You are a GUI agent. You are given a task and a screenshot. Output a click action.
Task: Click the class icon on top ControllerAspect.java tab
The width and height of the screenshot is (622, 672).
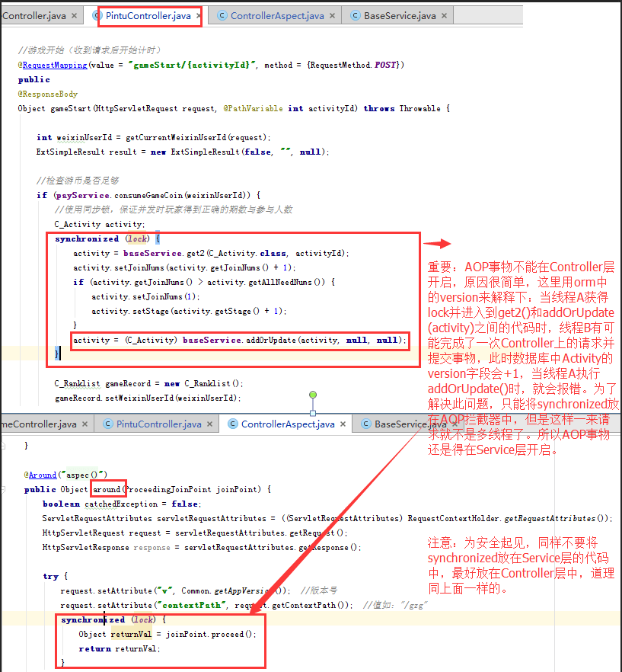click(x=222, y=16)
